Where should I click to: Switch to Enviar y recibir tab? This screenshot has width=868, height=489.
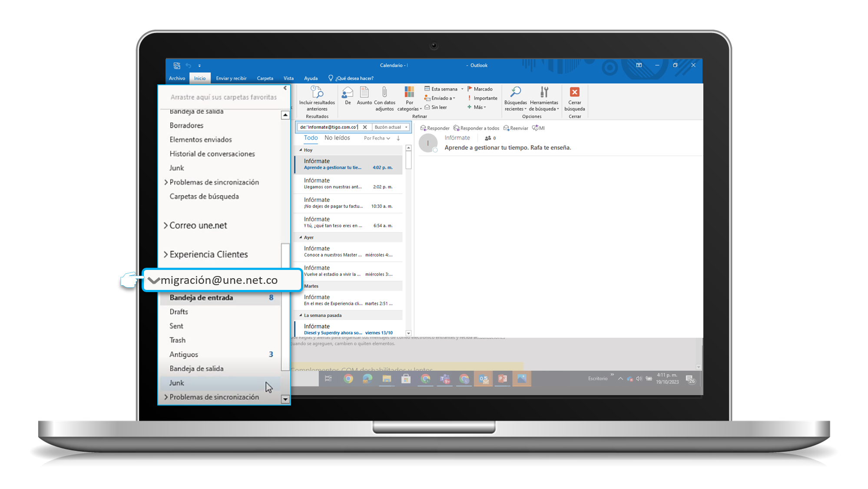[x=231, y=78]
